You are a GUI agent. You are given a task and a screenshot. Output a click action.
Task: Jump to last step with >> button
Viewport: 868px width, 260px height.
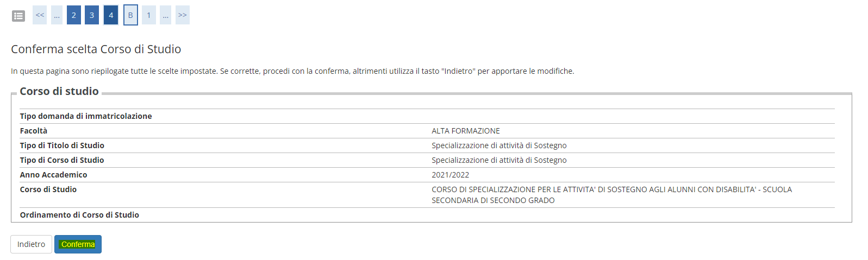click(x=183, y=15)
